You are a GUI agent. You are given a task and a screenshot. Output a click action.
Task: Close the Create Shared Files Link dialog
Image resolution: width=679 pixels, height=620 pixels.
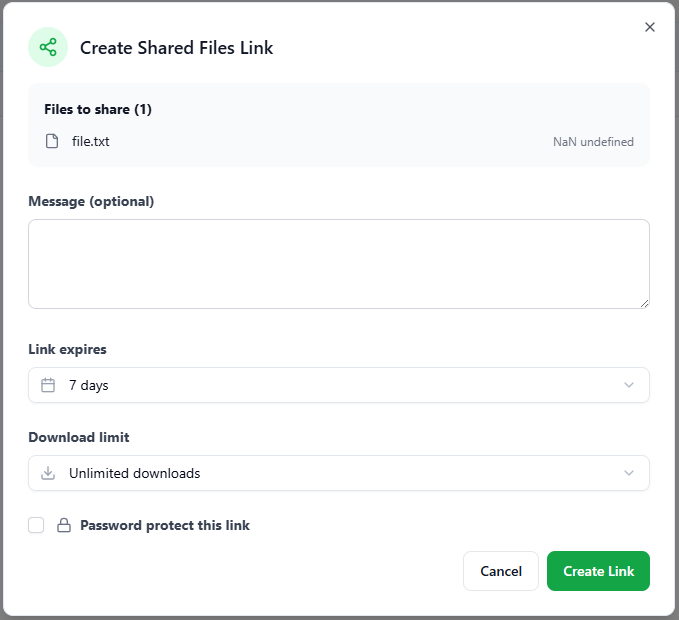click(x=650, y=27)
